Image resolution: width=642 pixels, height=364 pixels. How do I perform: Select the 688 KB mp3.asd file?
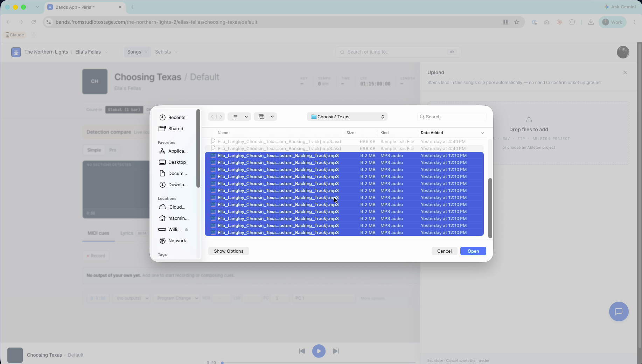click(x=344, y=148)
